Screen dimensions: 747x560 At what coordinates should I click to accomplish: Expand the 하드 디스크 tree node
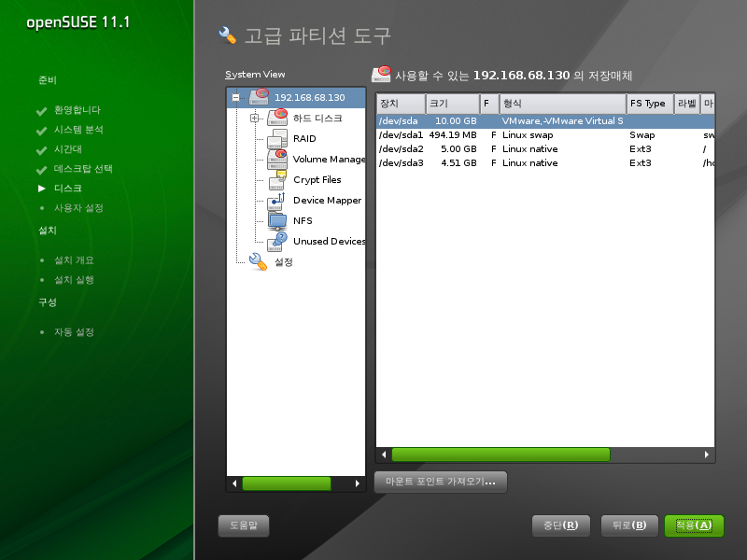(254, 118)
